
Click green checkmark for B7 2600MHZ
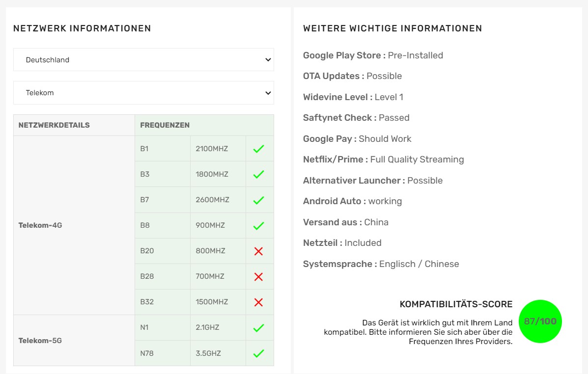point(258,200)
